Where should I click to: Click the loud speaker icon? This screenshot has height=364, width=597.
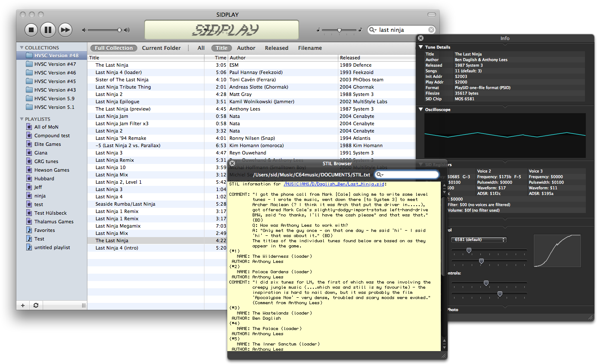[x=127, y=30]
